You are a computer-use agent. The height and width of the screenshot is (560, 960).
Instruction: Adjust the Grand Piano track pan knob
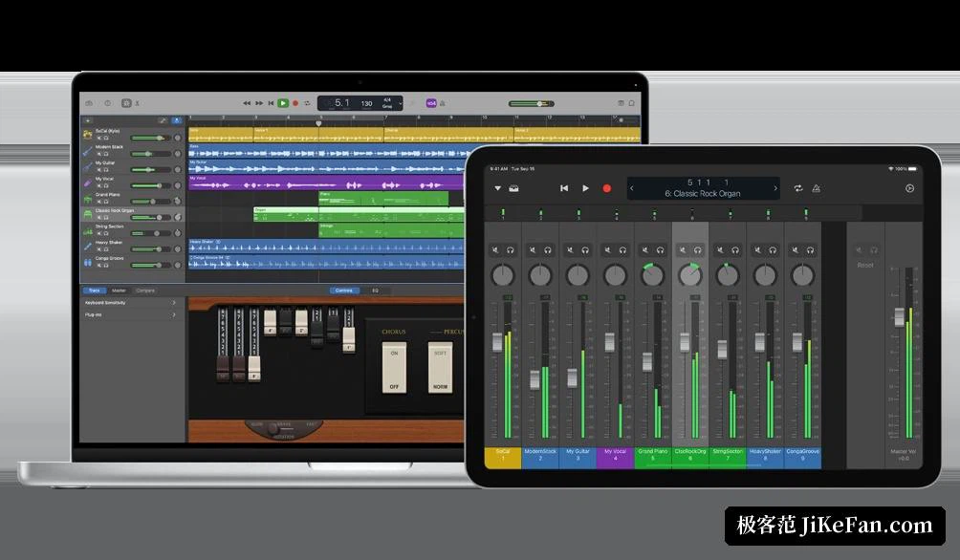point(178,202)
